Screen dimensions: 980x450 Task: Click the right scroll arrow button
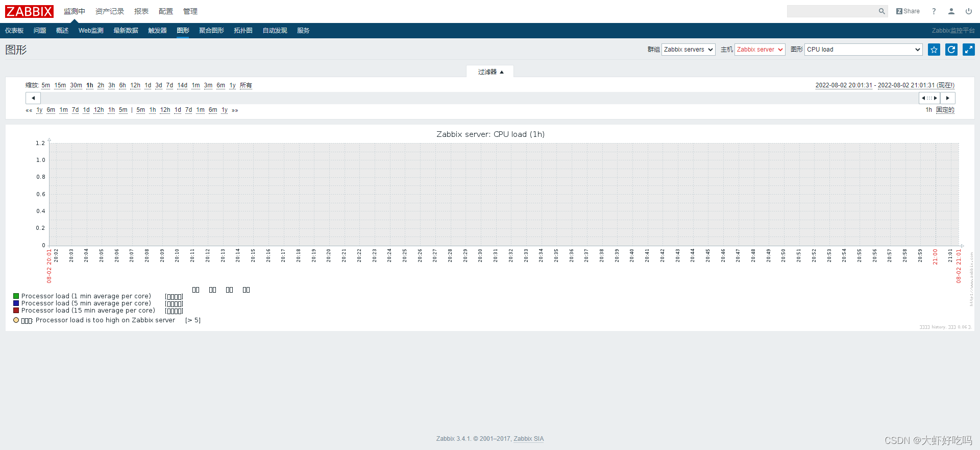[x=948, y=98]
